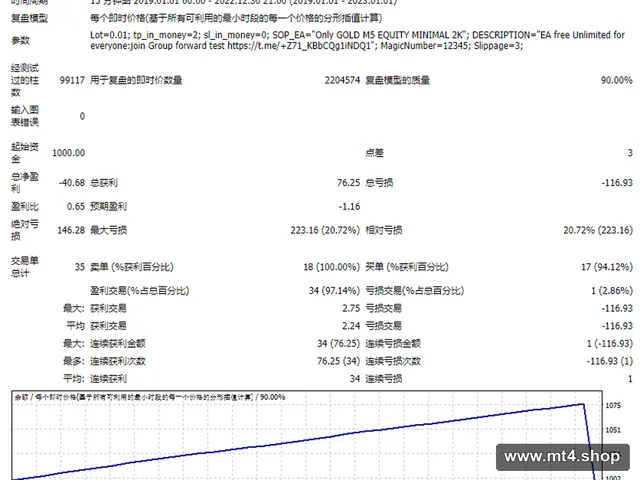The image size is (640, 480).
Task: Click the '最大亏损' label
Action: coord(108,230)
